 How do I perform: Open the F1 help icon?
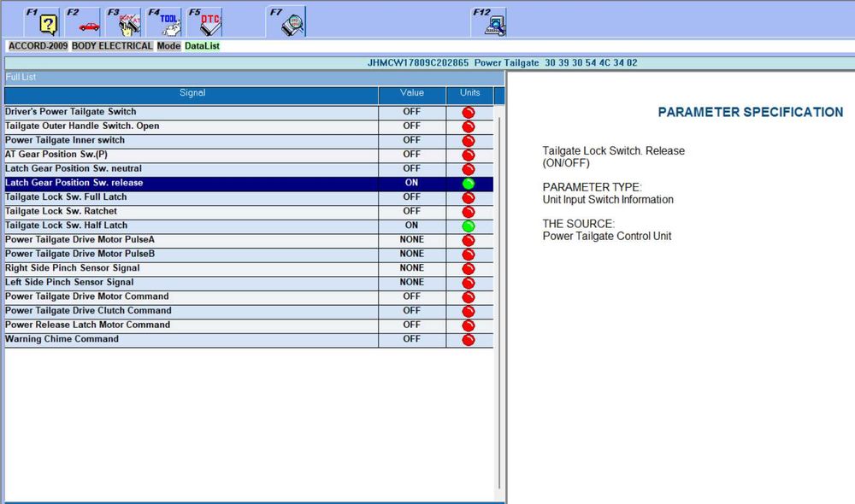click(49, 23)
